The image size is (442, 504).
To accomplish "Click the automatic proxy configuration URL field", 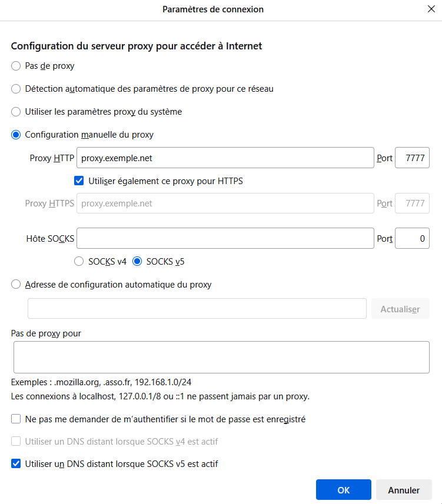I will (x=197, y=309).
